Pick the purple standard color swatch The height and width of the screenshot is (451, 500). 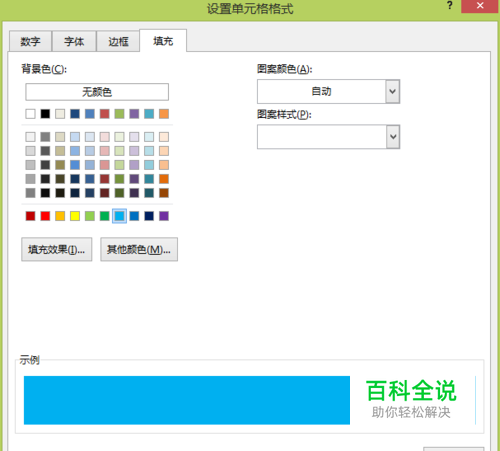point(164,216)
